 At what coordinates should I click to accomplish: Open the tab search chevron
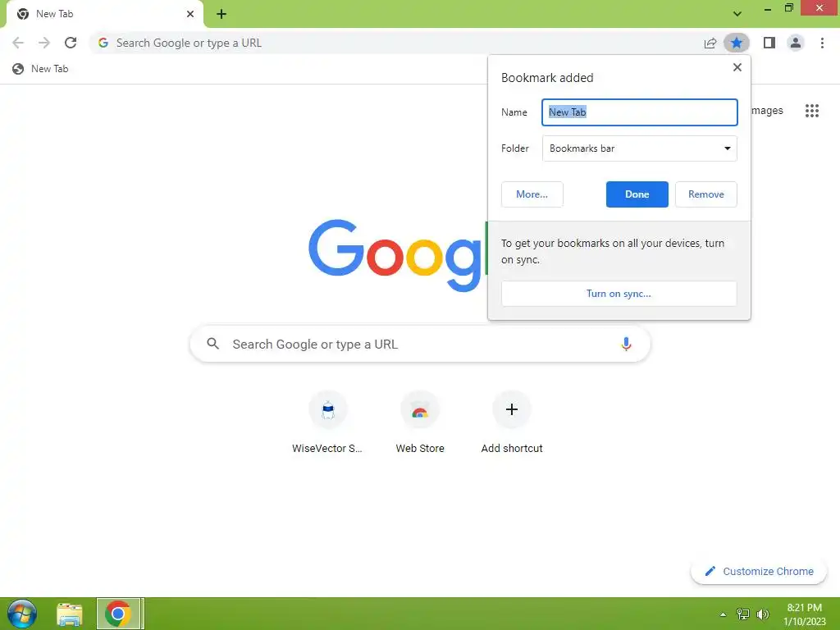point(737,14)
